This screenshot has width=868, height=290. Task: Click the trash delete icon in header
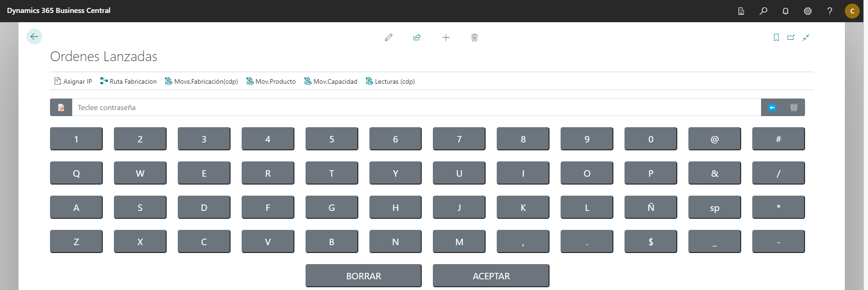coord(475,37)
